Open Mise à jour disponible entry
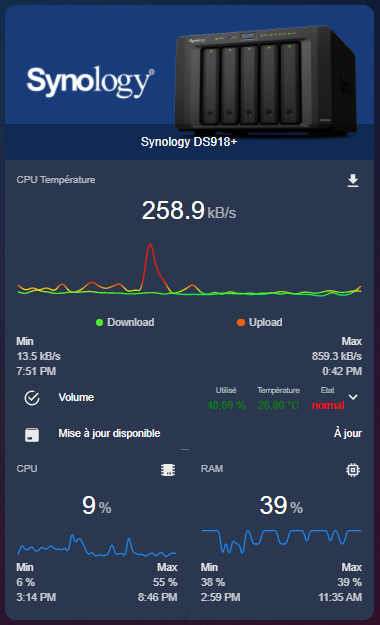 click(189, 434)
